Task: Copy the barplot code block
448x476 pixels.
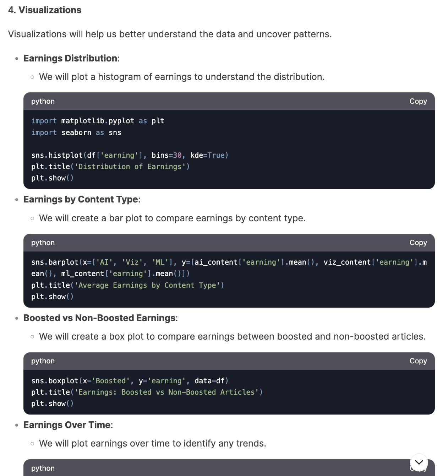Action: 418,243
